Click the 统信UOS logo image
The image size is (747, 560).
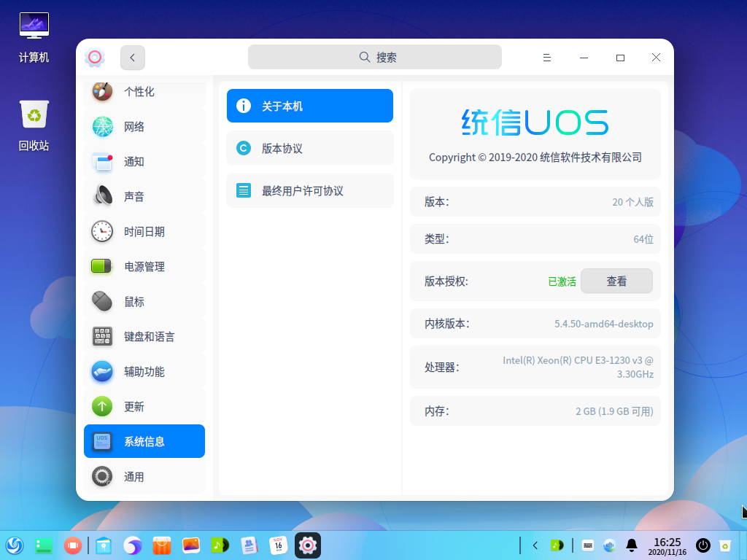[535, 122]
